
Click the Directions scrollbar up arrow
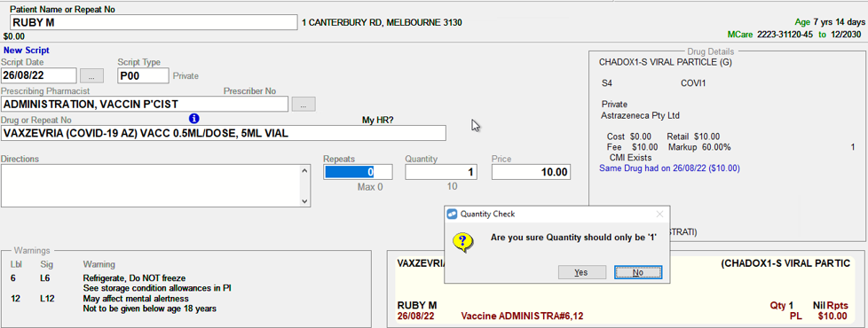point(304,170)
